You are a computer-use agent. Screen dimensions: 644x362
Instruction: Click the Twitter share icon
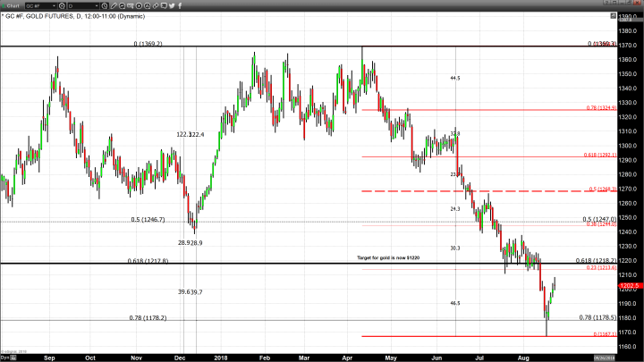172,6
